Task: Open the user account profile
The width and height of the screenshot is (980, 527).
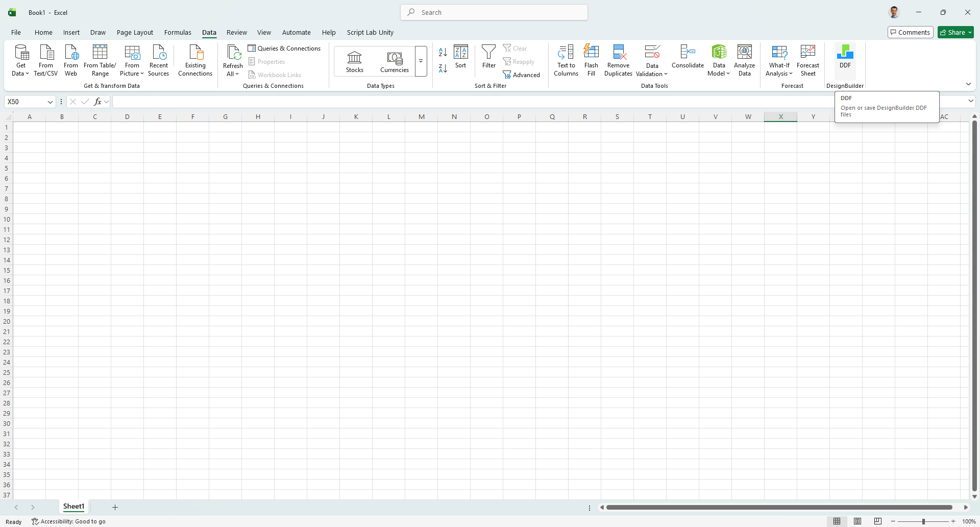Action: coord(894,12)
